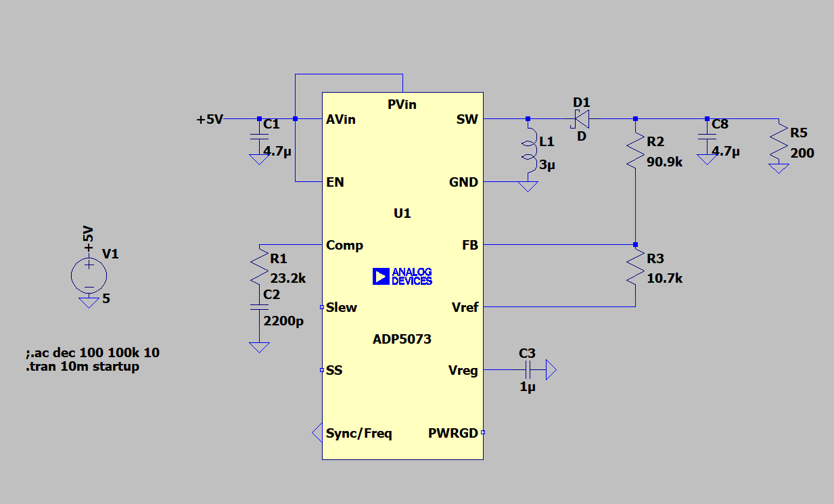Select the V1 voltage source circle
Image resolution: width=834 pixels, height=504 pixels.
[89, 275]
